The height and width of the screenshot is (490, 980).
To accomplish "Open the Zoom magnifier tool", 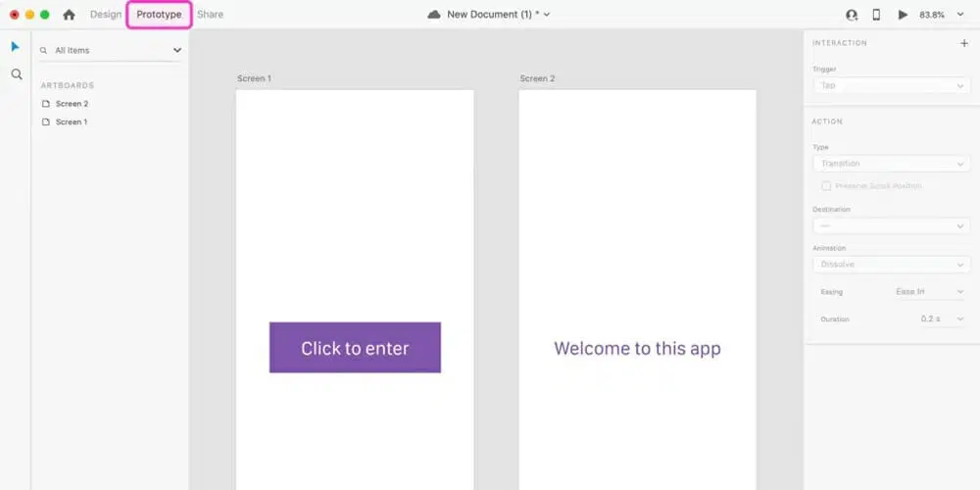I will [x=17, y=74].
